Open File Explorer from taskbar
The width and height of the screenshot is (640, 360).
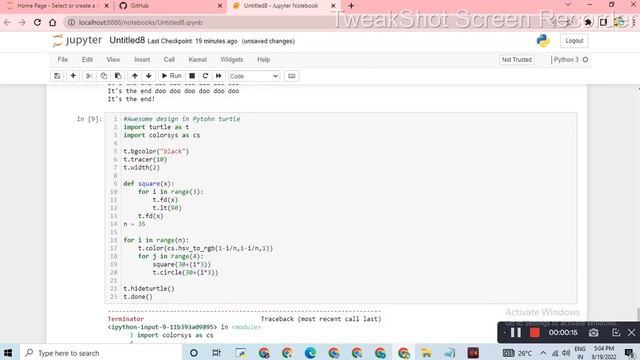click(x=426, y=353)
